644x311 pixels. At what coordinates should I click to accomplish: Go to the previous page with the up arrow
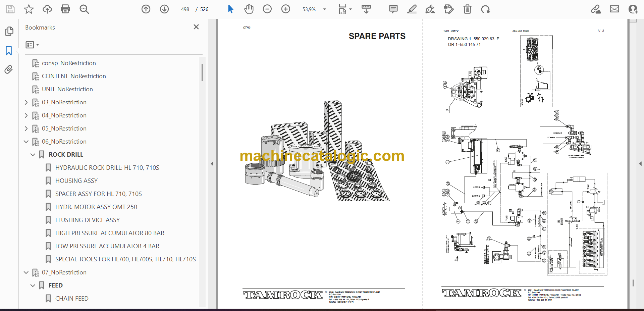pos(146,9)
